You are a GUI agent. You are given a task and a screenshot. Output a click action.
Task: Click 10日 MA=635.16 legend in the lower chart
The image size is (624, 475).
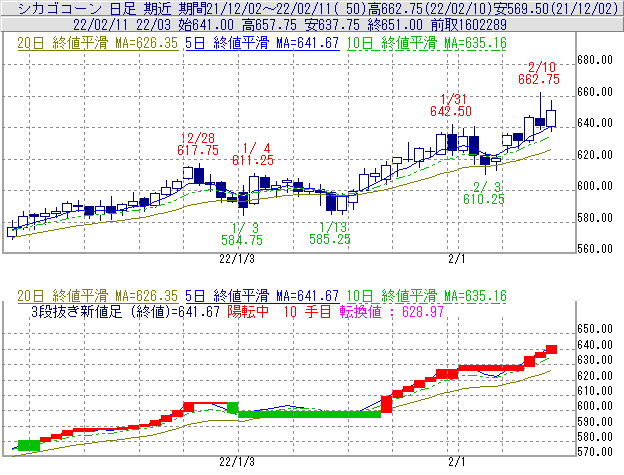coord(427,296)
